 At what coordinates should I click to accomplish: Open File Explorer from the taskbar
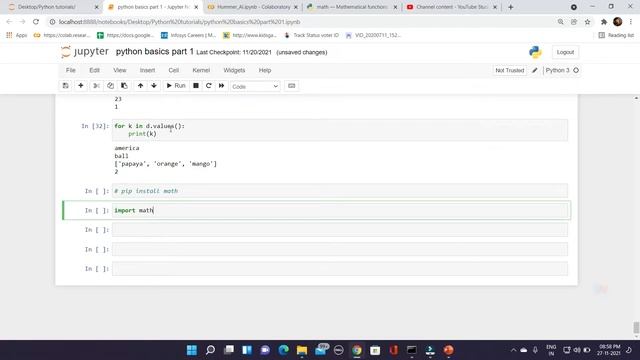[302, 350]
